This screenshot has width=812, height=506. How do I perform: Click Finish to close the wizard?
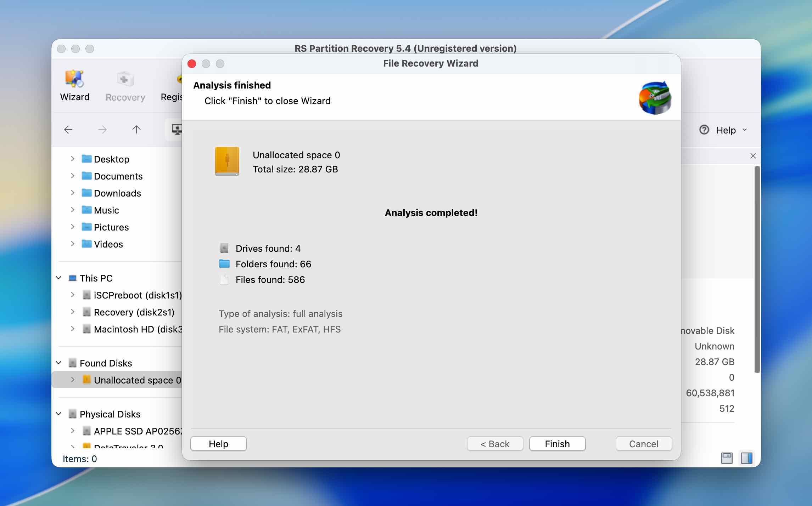point(557,444)
